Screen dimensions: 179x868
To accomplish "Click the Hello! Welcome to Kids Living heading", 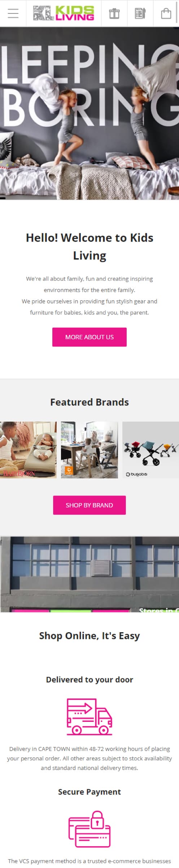I will [x=89, y=247].
